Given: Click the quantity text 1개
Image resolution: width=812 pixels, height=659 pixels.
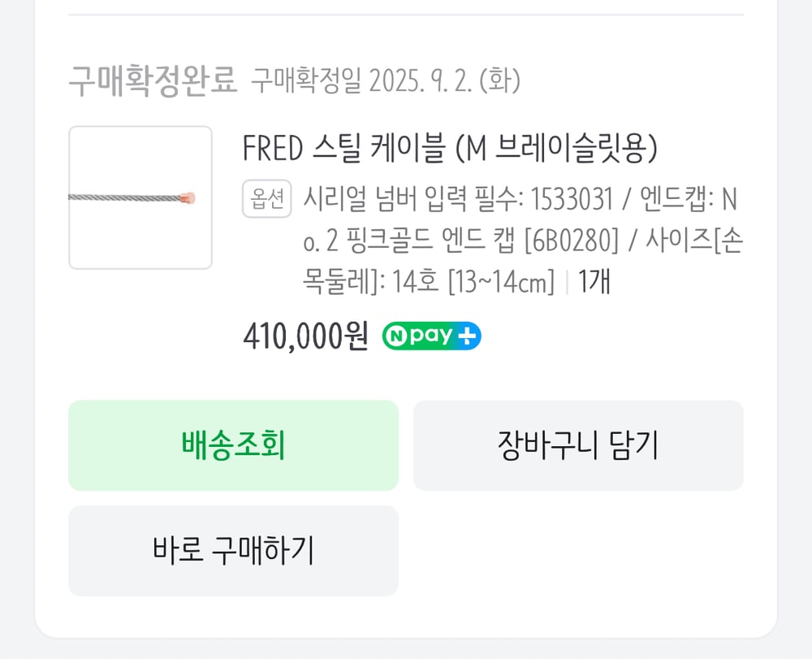Looking at the screenshot, I should [595, 281].
